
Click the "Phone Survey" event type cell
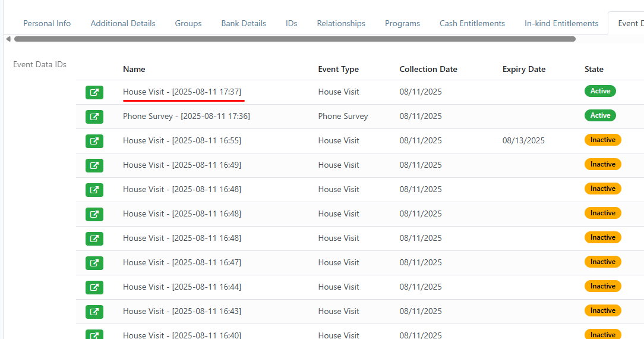coord(343,116)
